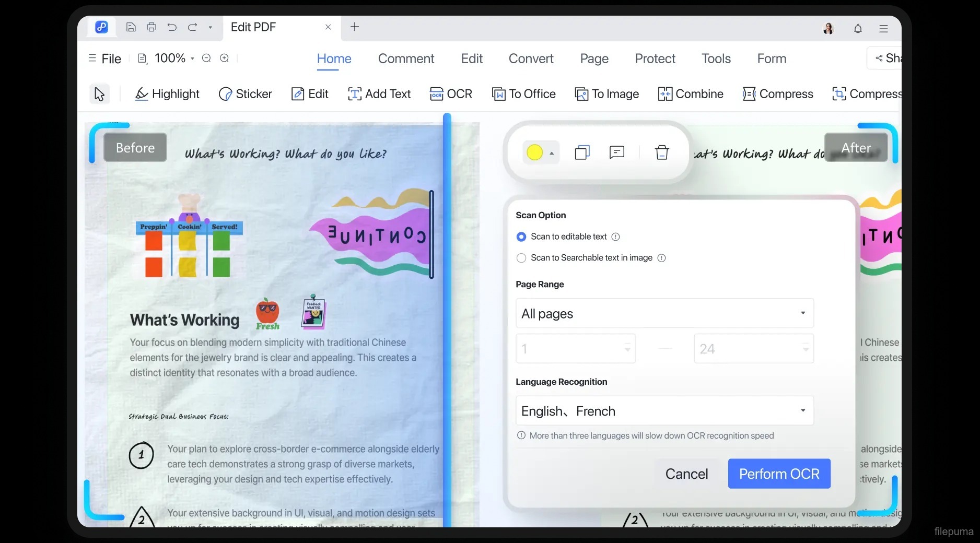Open the Protect tab

coord(655,58)
